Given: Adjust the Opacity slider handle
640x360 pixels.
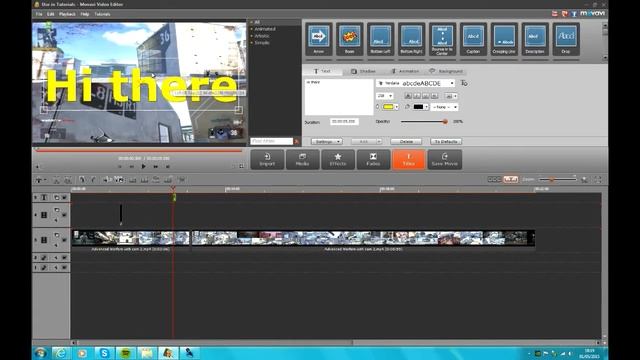Looking at the screenshot, I should point(445,122).
